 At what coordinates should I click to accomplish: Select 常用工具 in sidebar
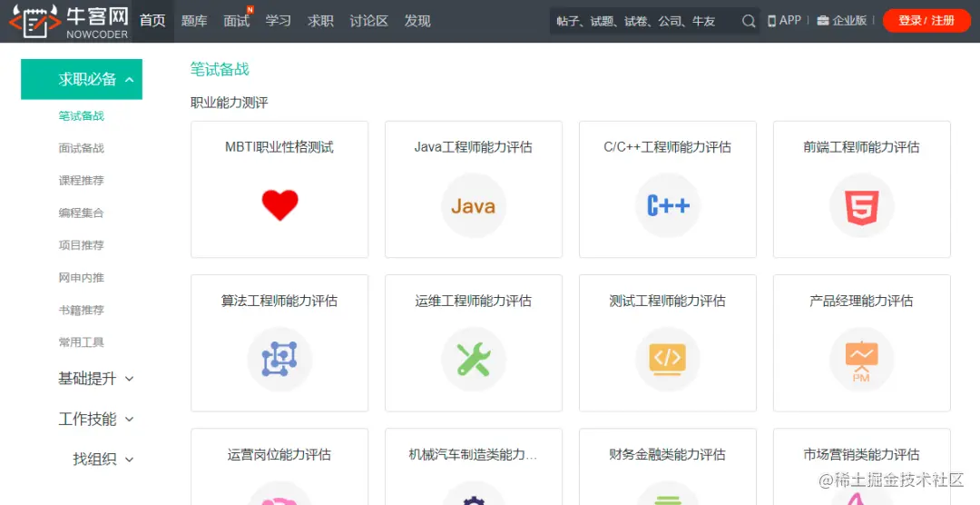point(82,342)
